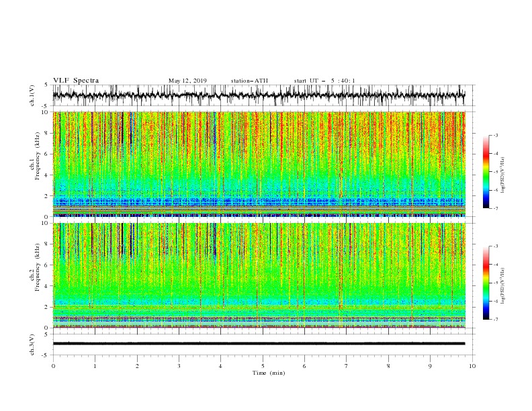Viewport: 532px width, 411px height.
Task: Click the "Time (min)" axis label
Action: (269, 373)
